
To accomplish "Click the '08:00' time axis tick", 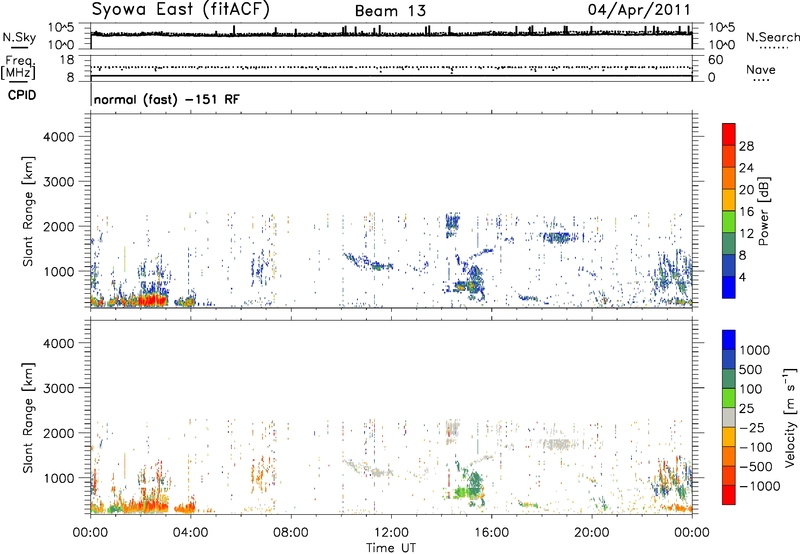I will click(291, 533).
